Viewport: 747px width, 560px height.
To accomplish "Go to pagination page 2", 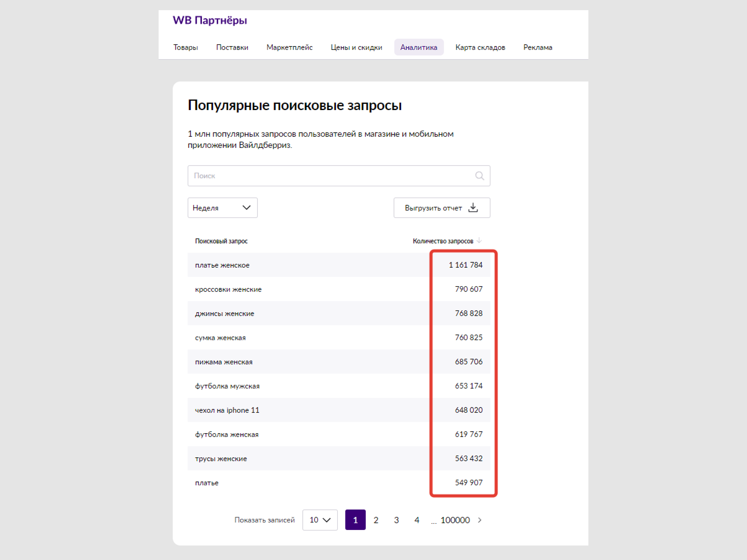I will (376, 520).
